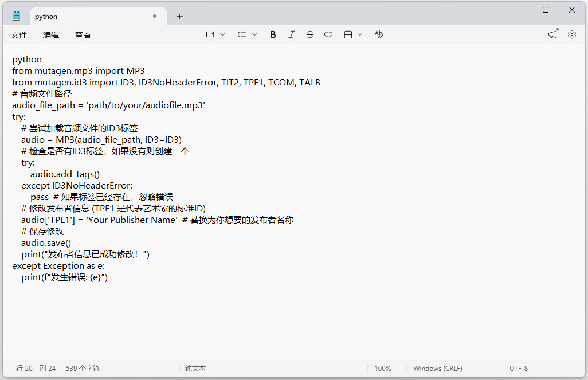588x380 pixels.
Task: Click the 'except Exception as e:' line
Action: (58, 266)
